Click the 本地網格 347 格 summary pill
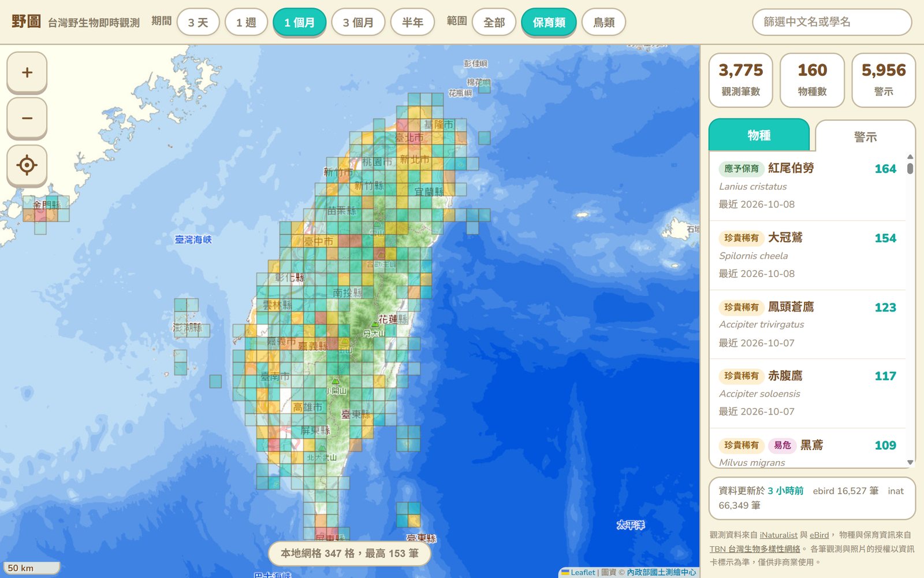 (349, 553)
